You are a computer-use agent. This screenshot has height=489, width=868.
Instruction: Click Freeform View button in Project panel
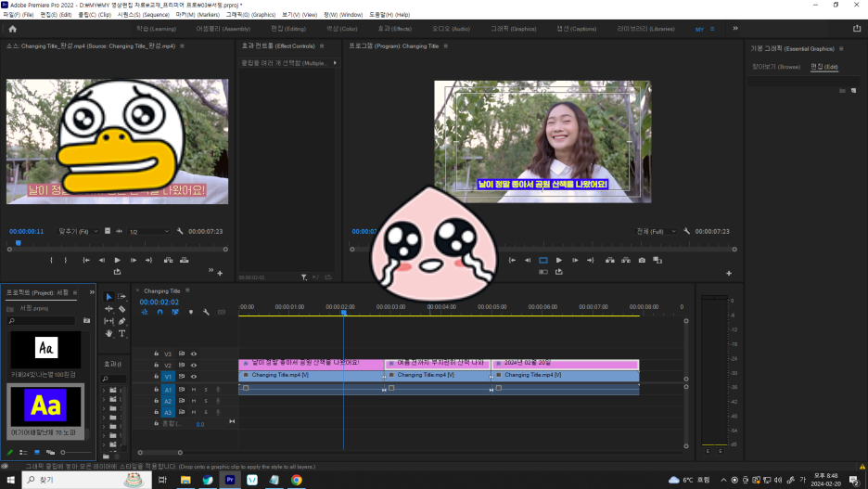(50, 453)
